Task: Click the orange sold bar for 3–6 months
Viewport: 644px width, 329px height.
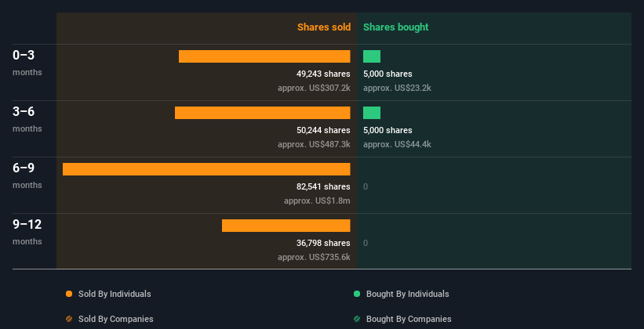Action: (262, 113)
